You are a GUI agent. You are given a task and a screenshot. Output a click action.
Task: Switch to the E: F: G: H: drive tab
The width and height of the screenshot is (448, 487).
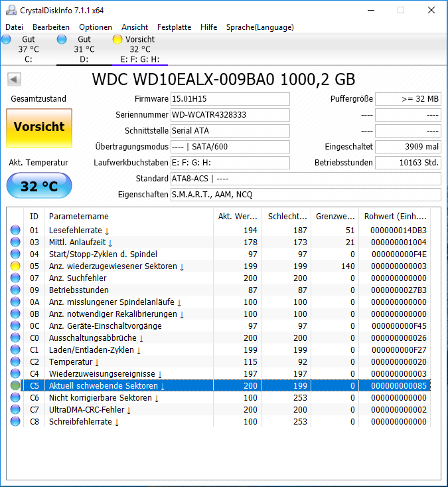click(140, 49)
